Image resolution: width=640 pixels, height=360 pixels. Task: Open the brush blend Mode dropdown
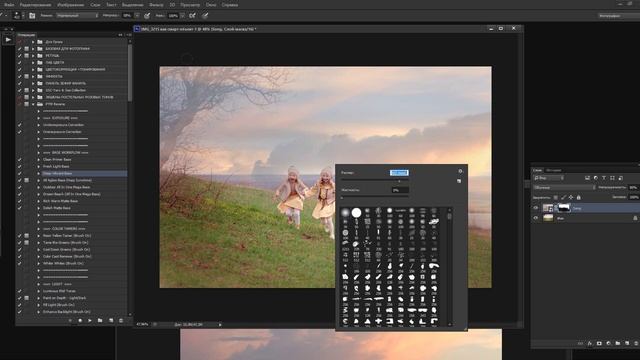[77, 16]
